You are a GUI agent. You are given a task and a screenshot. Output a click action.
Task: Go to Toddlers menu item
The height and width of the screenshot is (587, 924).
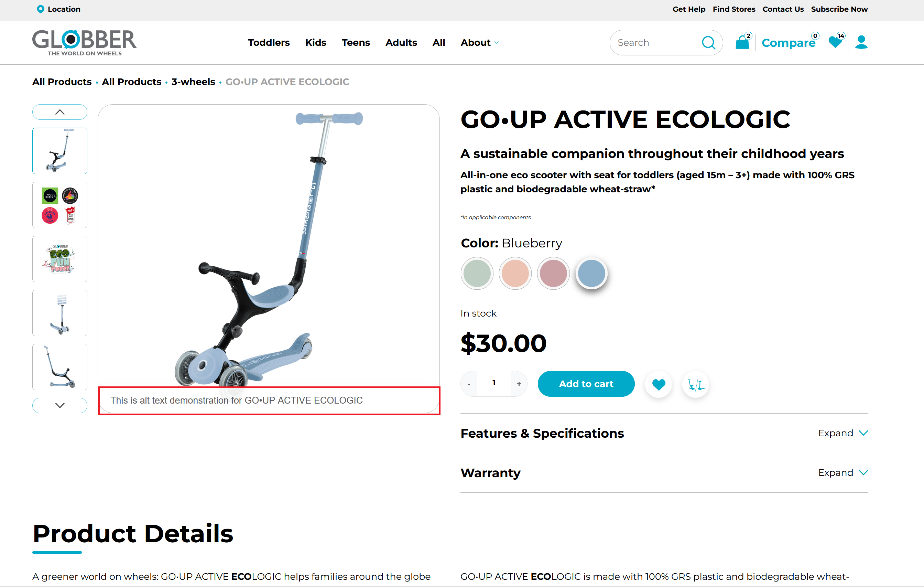(269, 43)
